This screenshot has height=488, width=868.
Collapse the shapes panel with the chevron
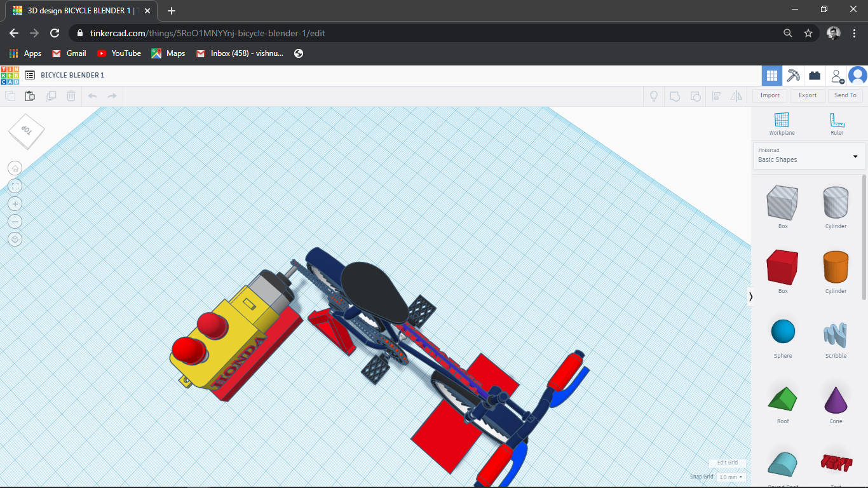click(751, 296)
